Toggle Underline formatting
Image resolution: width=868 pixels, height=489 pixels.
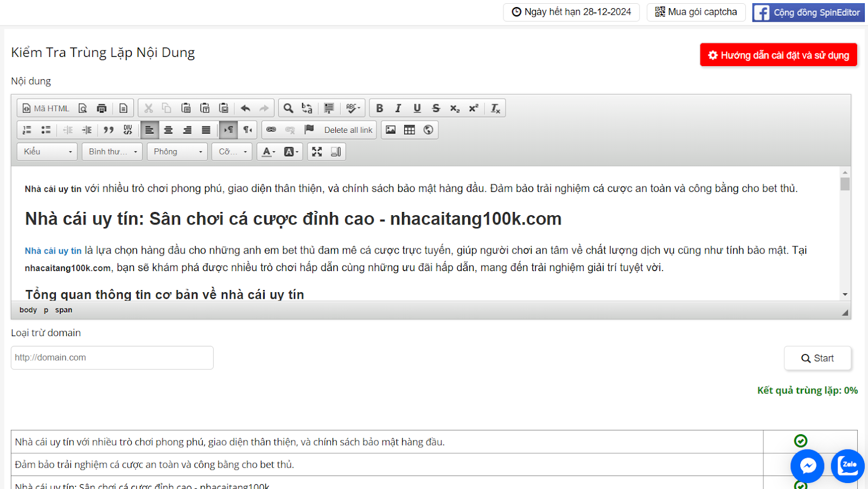[417, 108]
